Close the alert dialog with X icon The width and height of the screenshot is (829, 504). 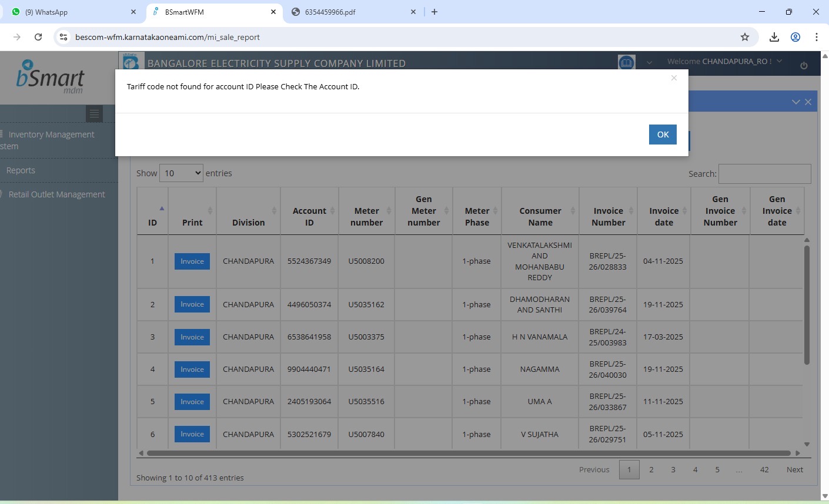(x=674, y=78)
